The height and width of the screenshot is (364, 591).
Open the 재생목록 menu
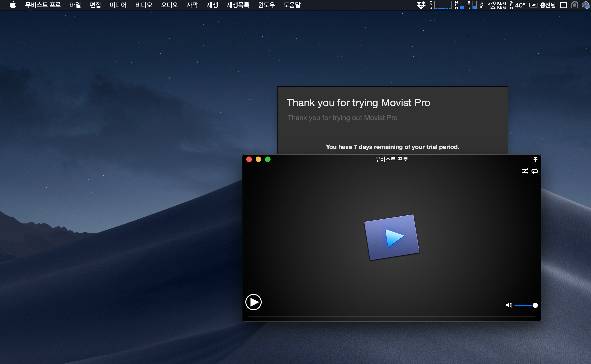pyautogui.click(x=238, y=5)
